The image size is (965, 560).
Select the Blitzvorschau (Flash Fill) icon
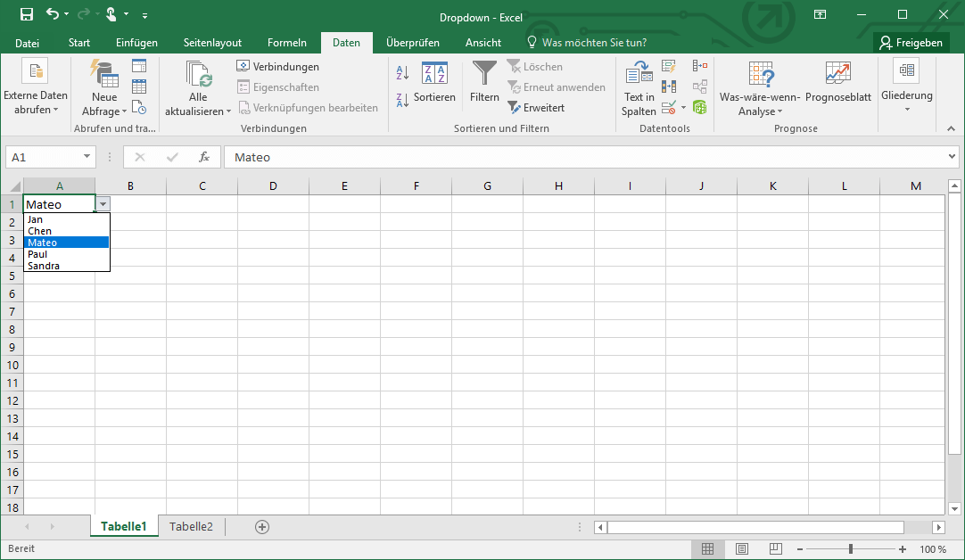pyautogui.click(x=668, y=65)
